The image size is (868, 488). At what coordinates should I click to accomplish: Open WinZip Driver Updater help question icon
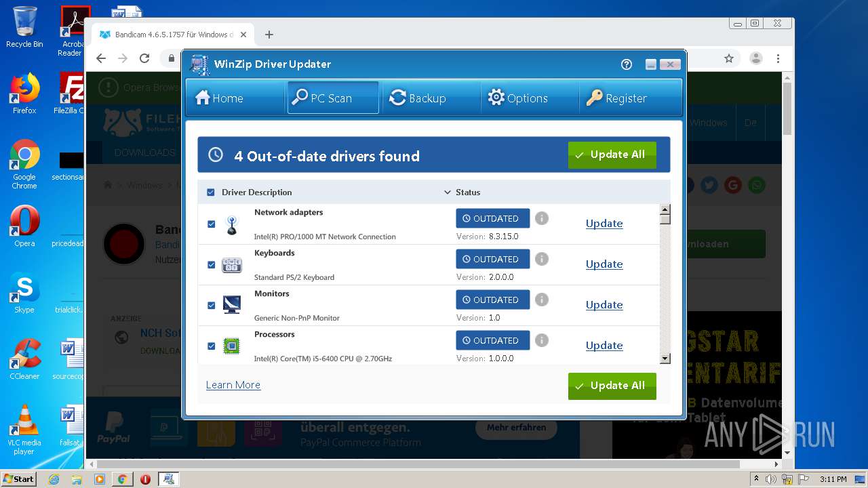click(x=627, y=64)
